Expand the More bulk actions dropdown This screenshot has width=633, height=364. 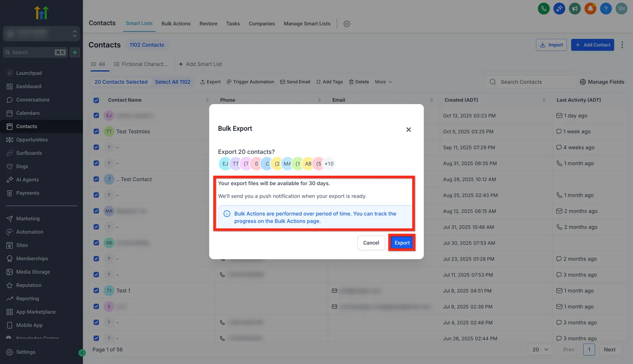pyautogui.click(x=383, y=82)
